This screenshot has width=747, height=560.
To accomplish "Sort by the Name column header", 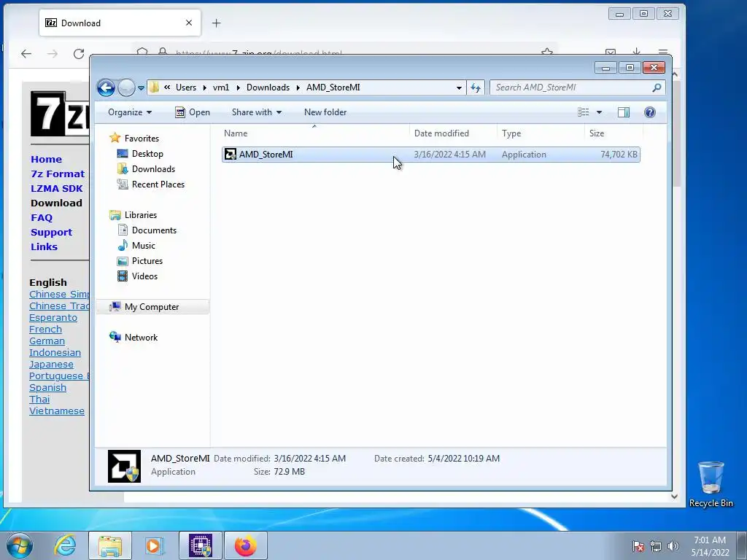I will tap(314, 133).
